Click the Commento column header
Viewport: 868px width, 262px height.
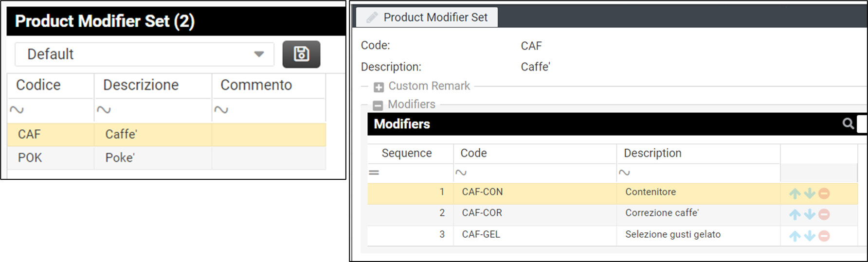(256, 85)
